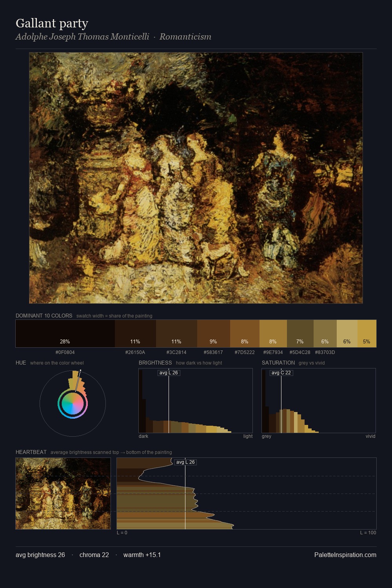This screenshot has height=588, width=392.
Task: Click the 'Romanticism' style label
Action: click(185, 36)
